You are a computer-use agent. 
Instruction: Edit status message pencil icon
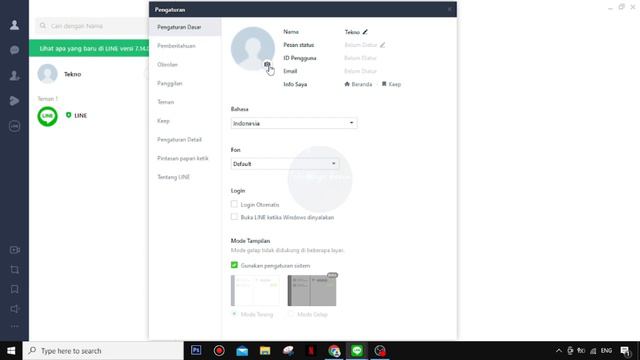point(382,45)
